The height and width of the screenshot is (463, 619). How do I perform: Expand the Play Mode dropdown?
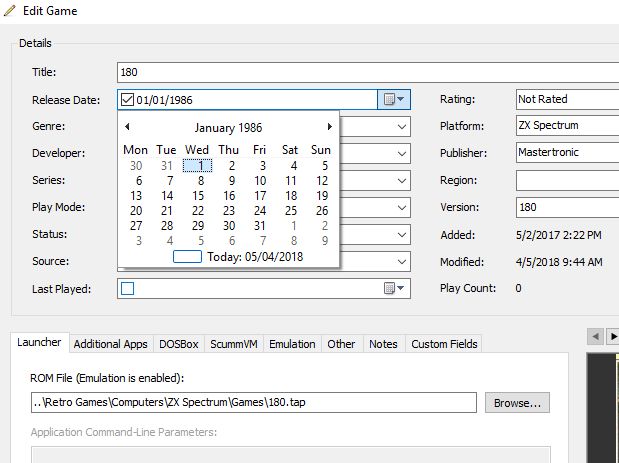click(x=401, y=208)
